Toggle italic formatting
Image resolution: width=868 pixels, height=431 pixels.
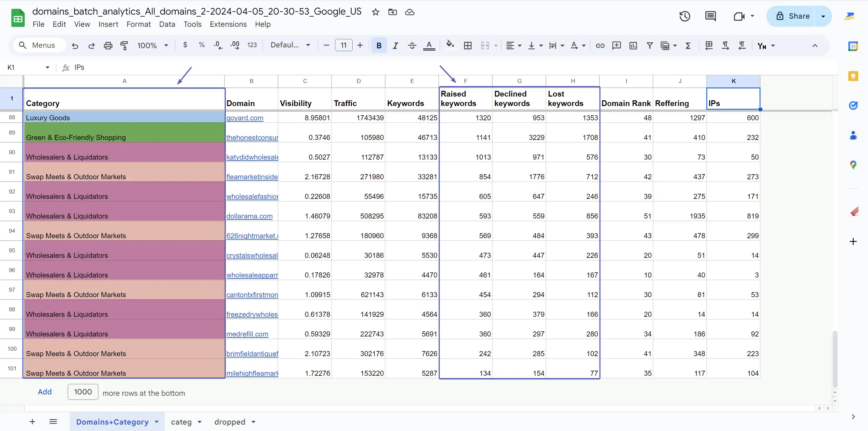(x=395, y=45)
